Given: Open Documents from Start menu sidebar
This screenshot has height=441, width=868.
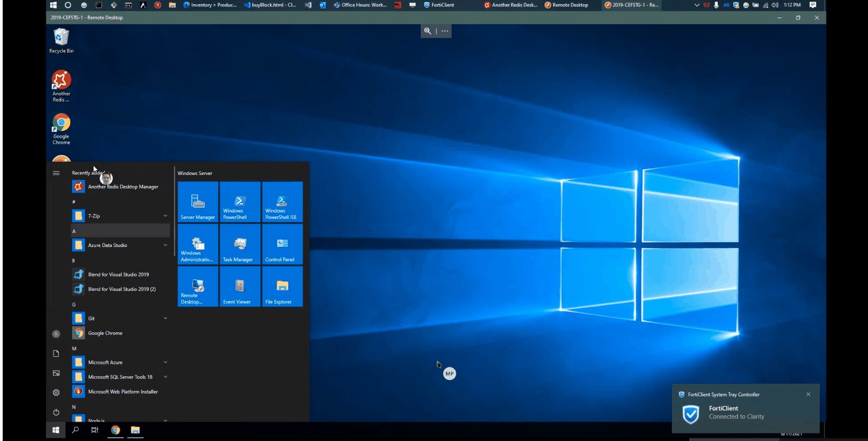Looking at the screenshot, I should click(x=56, y=353).
